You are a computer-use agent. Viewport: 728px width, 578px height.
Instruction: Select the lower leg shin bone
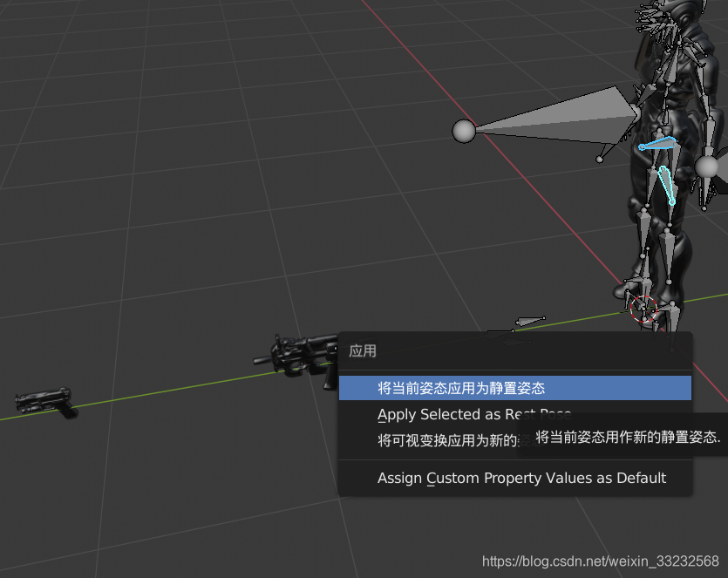668,255
